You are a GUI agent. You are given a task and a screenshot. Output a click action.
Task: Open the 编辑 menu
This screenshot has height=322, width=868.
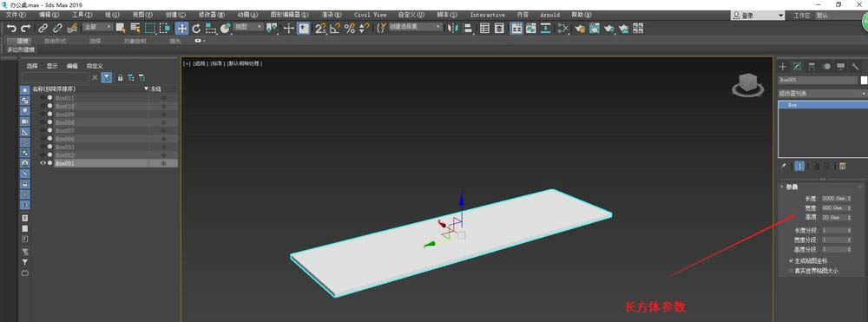tap(49, 15)
